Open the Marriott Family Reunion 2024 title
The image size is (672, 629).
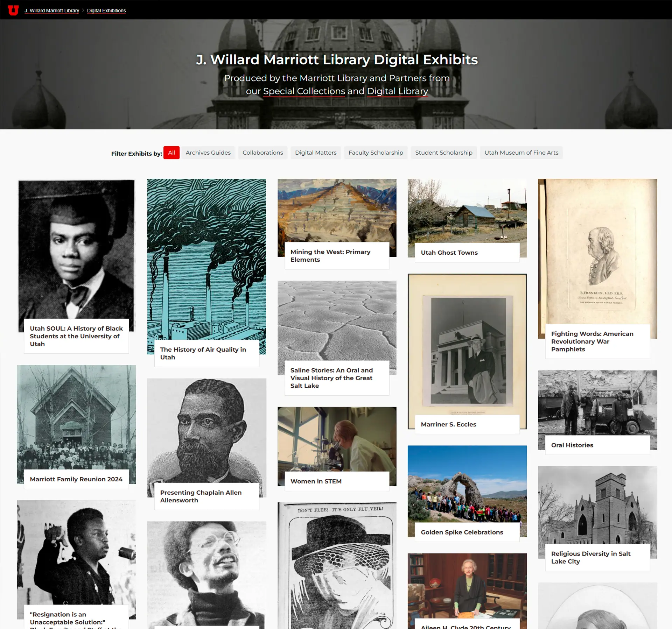point(76,479)
